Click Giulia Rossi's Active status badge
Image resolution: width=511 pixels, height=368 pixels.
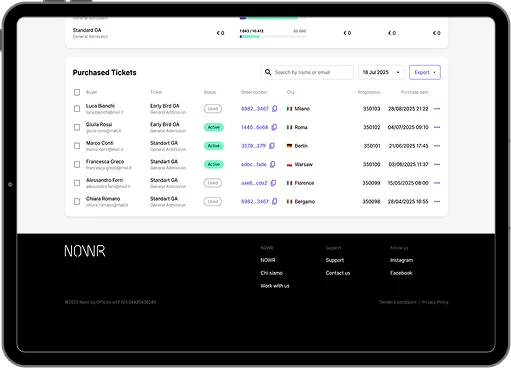tap(214, 127)
